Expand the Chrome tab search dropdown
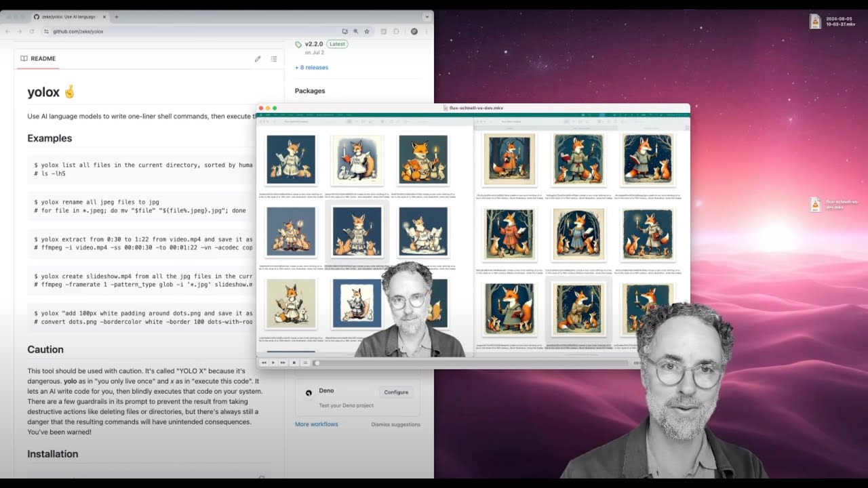The height and width of the screenshot is (488, 868). [x=426, y=16]
